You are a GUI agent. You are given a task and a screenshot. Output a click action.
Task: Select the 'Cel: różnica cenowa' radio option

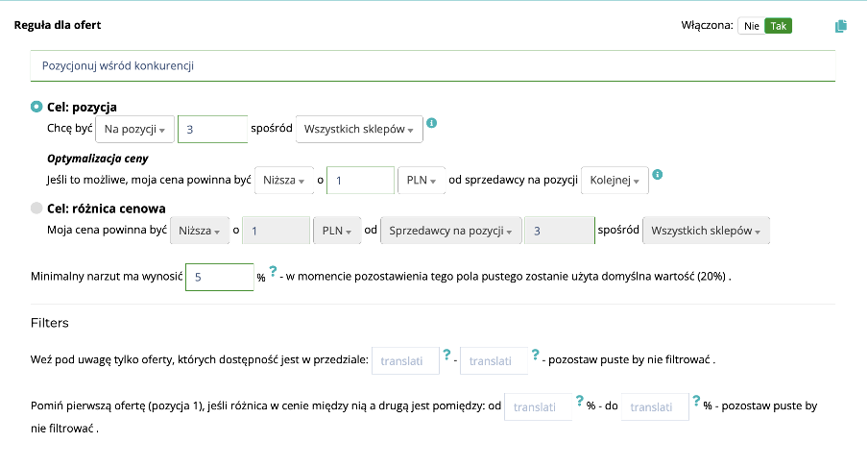click(x=37, y=208)
